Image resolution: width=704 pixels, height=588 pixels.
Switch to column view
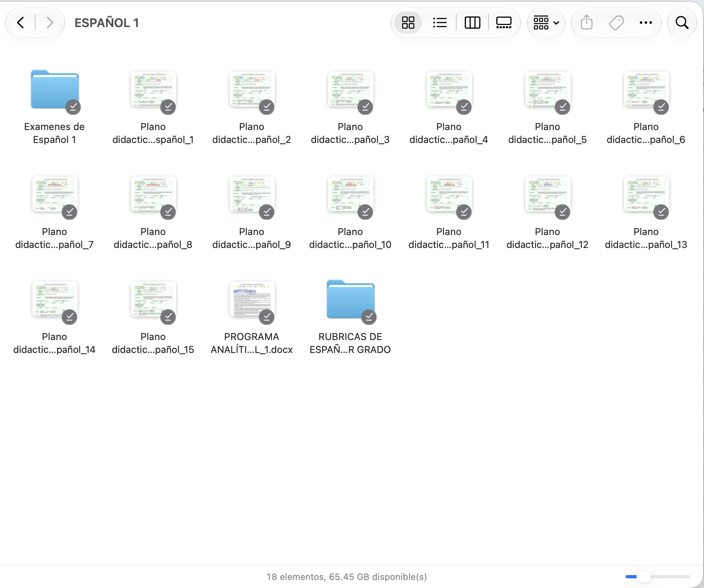472,23
